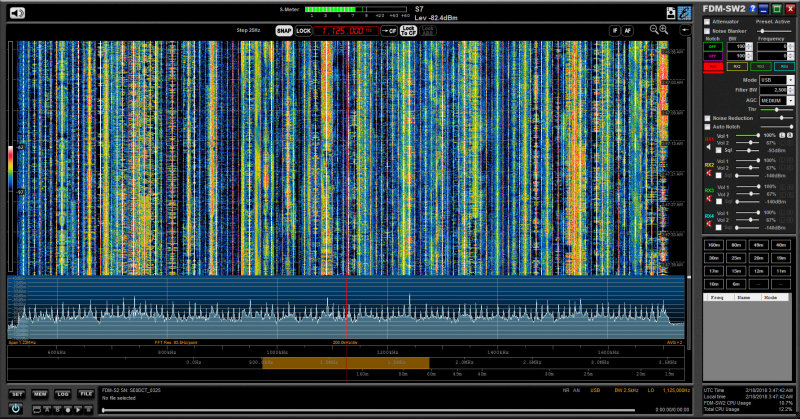Select the 17m band button
800x419 pixels.
[714, 271]
